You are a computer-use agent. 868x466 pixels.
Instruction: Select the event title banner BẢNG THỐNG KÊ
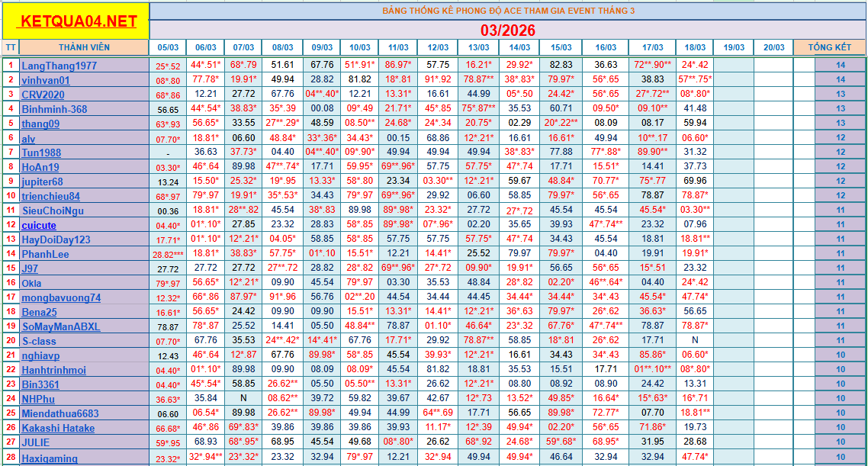[x=507, y=11]
